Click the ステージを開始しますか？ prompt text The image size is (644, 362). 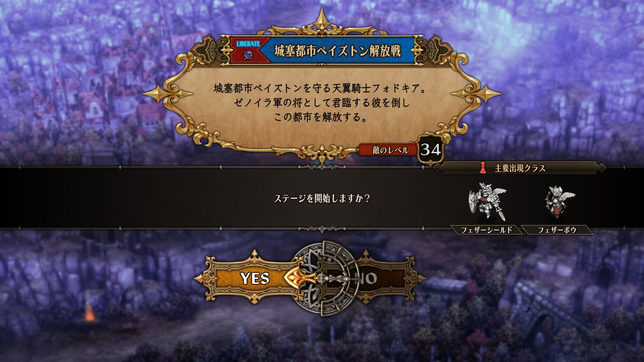point(322,198)
